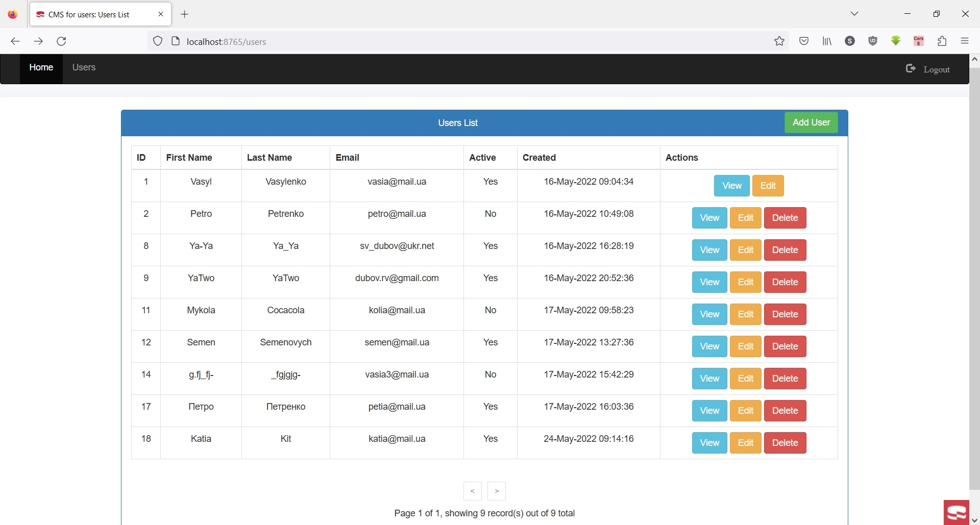The height and width of the screenshot is (525, 980).
Task: Click the address bar showing localhost:8765/users
Action: point(459,41)
